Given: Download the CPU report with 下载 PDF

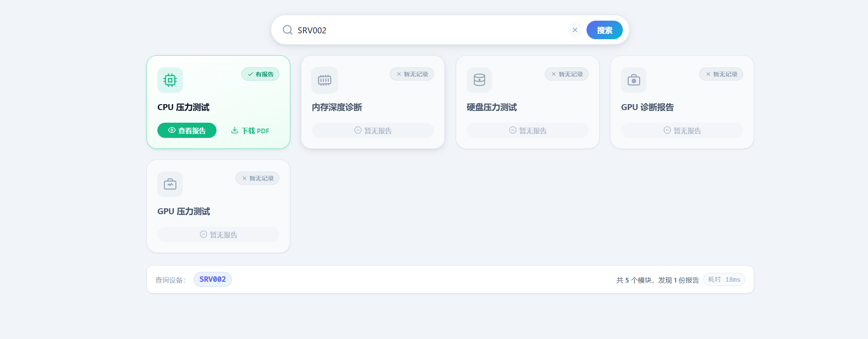Looking at the screenshot, I should click(250, 130).
